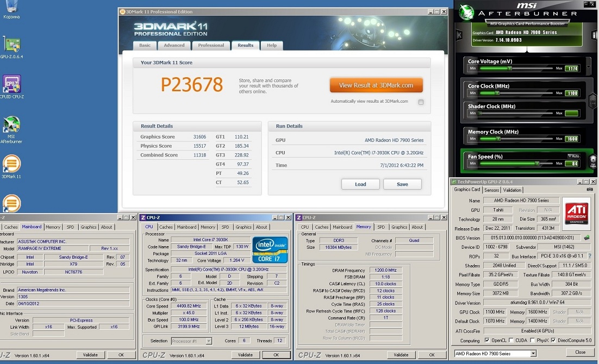Open the Processor #1 selection dropdown
This screenshot has width=599, height=364.
point(209,341)
